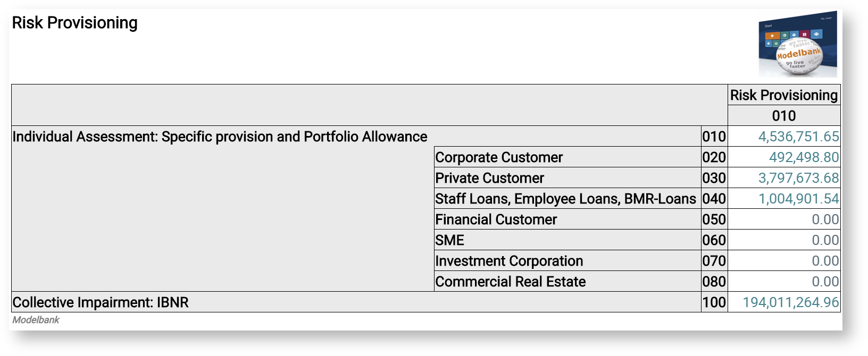Select the SME 0.00 value cell
Image resolution: width=868 pixels, height=356 pixels.
tap(825, 240)
